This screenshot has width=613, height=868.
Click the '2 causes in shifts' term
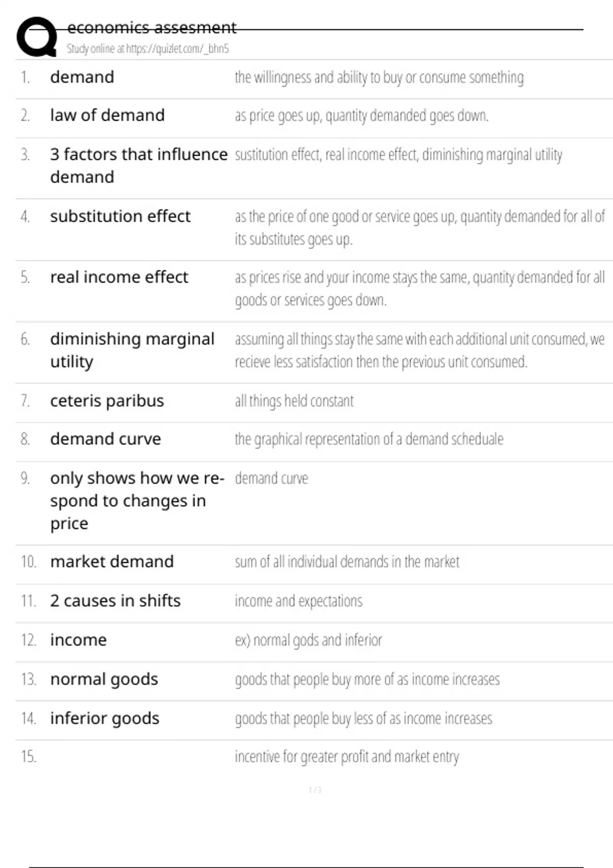115,601
